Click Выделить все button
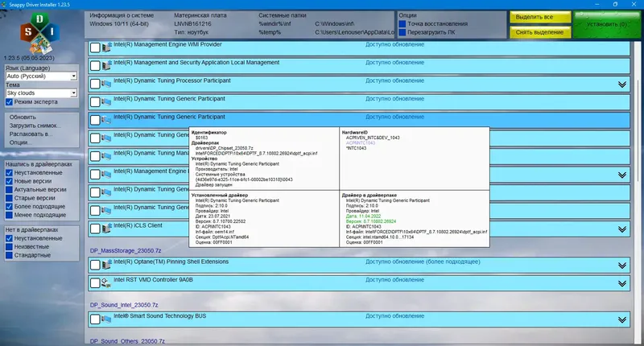The width and height of the screenshot is (644, 346). (x=540, y=17)
